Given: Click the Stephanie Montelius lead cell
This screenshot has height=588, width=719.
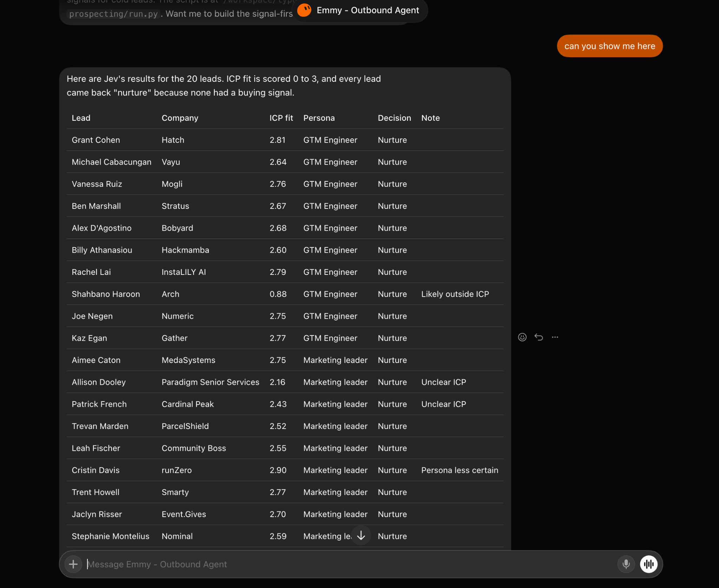Looking at the screenshot, I should [111, 536].
